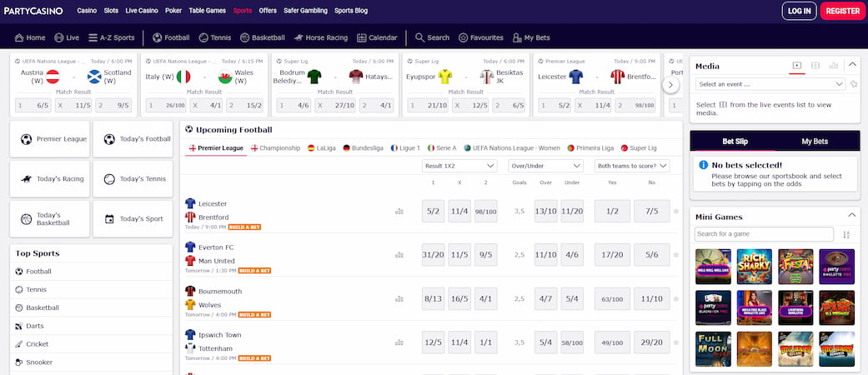
Task: Click Leicester win odds 5/2
Action: tap(433, 211)
